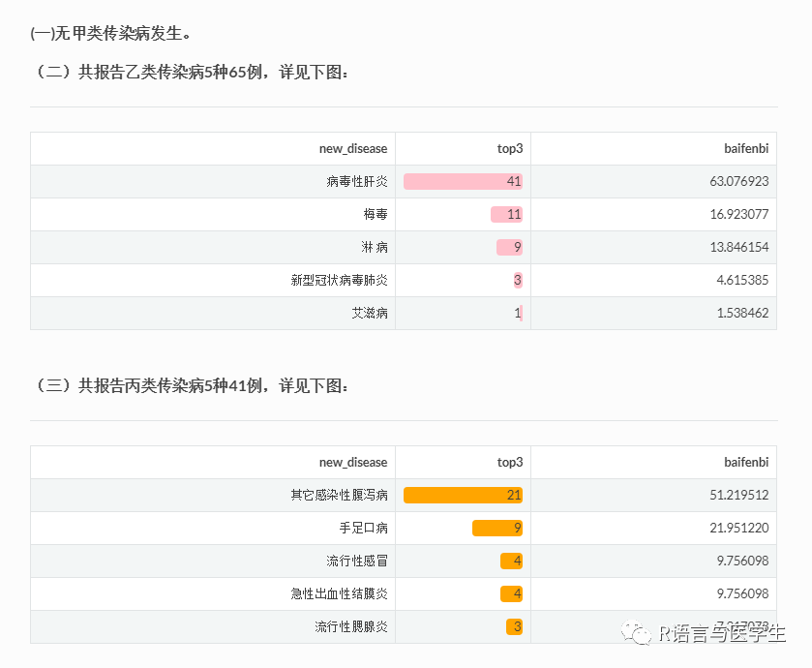The width and height of the screenshot is (812, 668).
Task: Select top3 header in second table
Action: click(510, 463)
